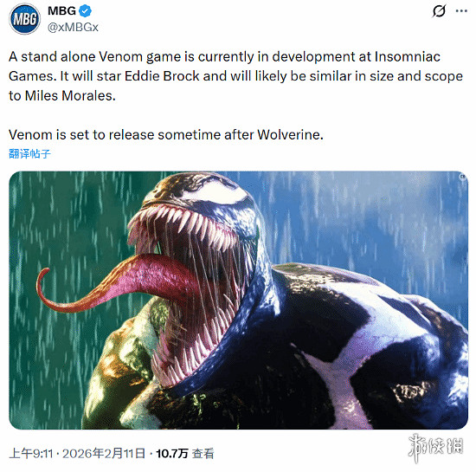Viewport: 476px width, 472px height.
Task: Open the @xMBGx handle link
Action: [73, 28]
